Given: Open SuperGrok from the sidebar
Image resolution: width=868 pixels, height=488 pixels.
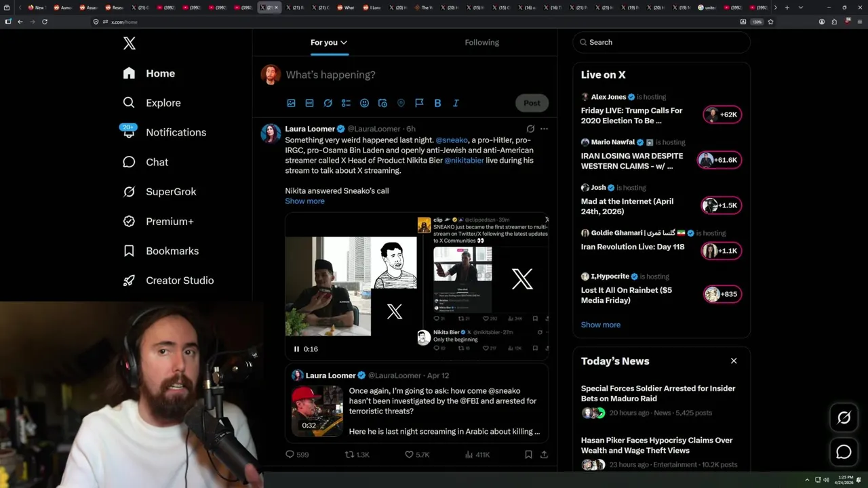Looking at the screenshot, I should coord(160,192).
